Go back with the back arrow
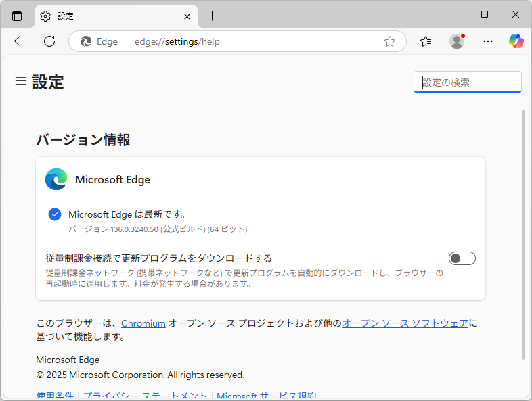 [20, 41]
